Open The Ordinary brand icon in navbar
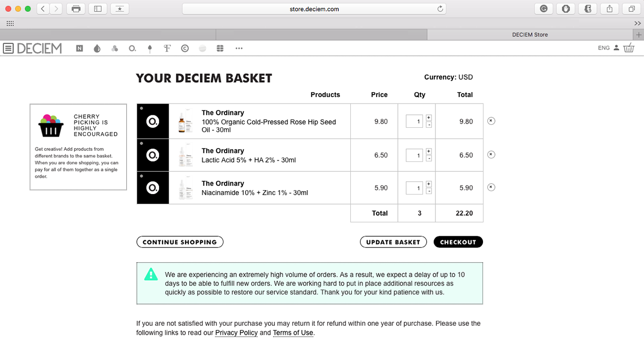Viewport: 644px width, 354px height. [x=132, y=48]
